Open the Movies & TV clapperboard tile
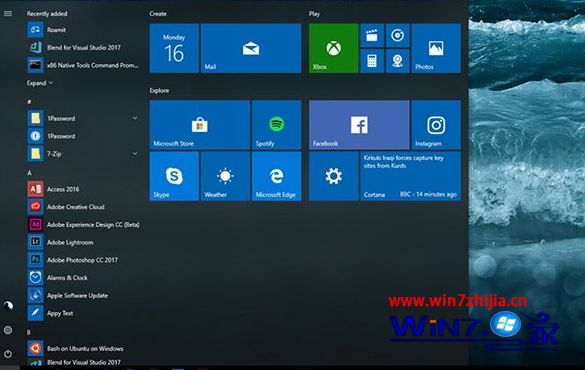Image resolution: width=585 pixels, height=370 pixels. point(372,35)
